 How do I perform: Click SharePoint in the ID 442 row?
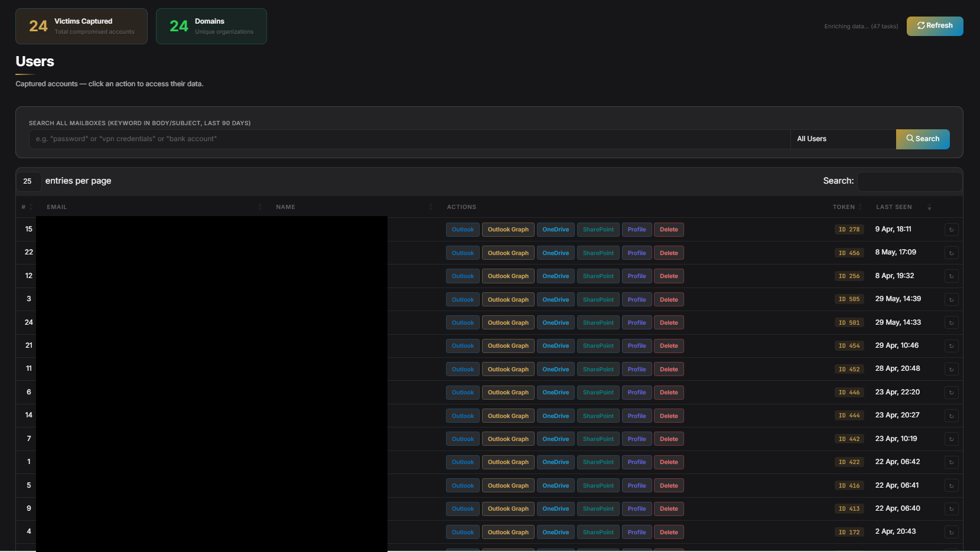click(598, 439)
